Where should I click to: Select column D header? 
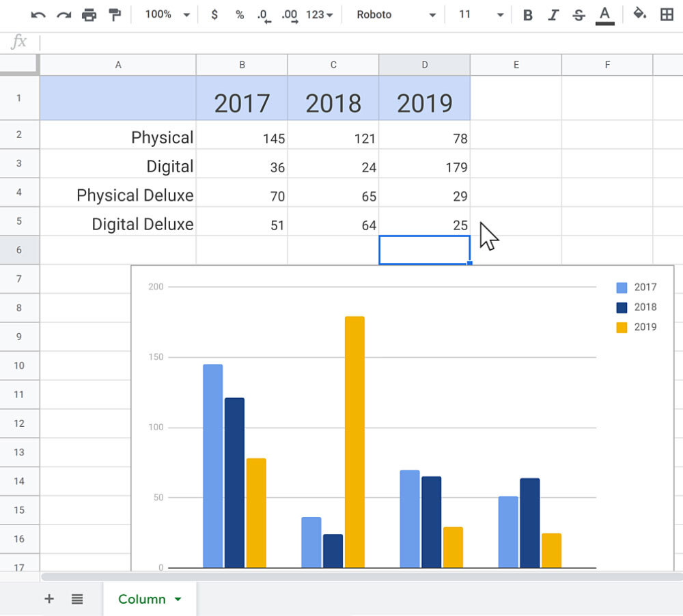[x=425, y=65]
